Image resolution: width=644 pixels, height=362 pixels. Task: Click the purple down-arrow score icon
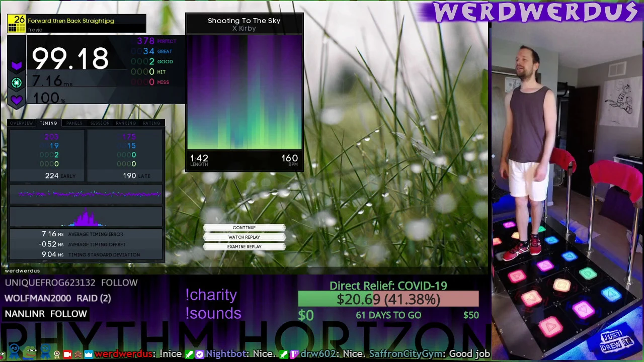[x=17, y=65]
